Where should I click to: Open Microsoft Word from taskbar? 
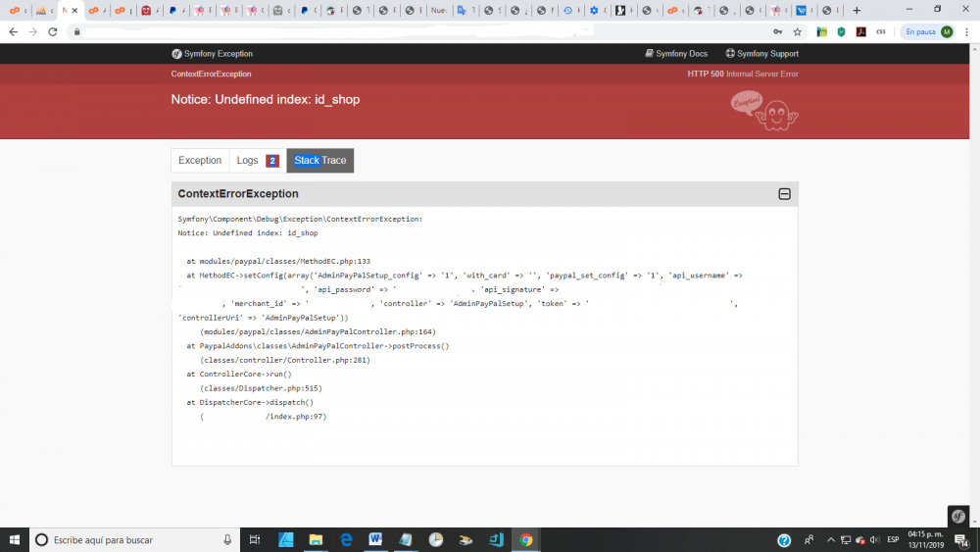(x=375, y=539)
